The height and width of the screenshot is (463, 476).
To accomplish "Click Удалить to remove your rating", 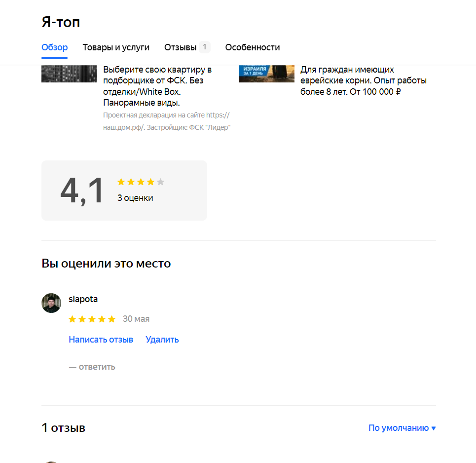I will [x=162, y=339].
